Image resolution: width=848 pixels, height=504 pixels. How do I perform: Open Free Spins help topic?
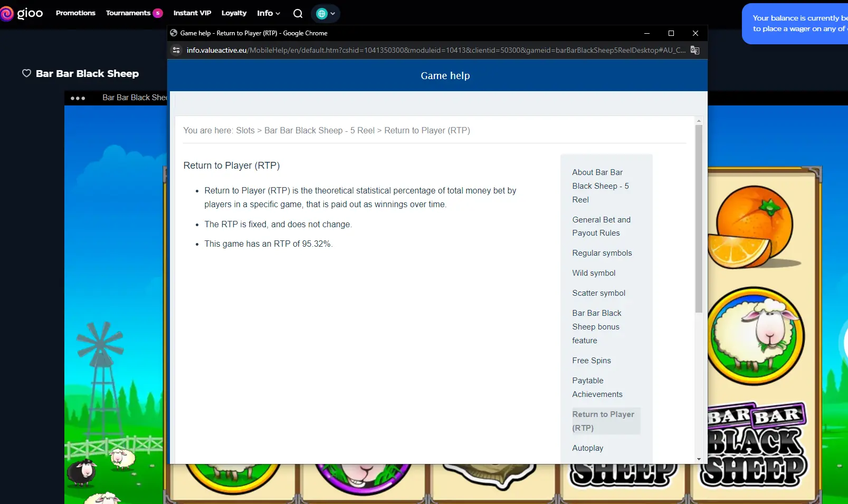click(x=592, y=361)
